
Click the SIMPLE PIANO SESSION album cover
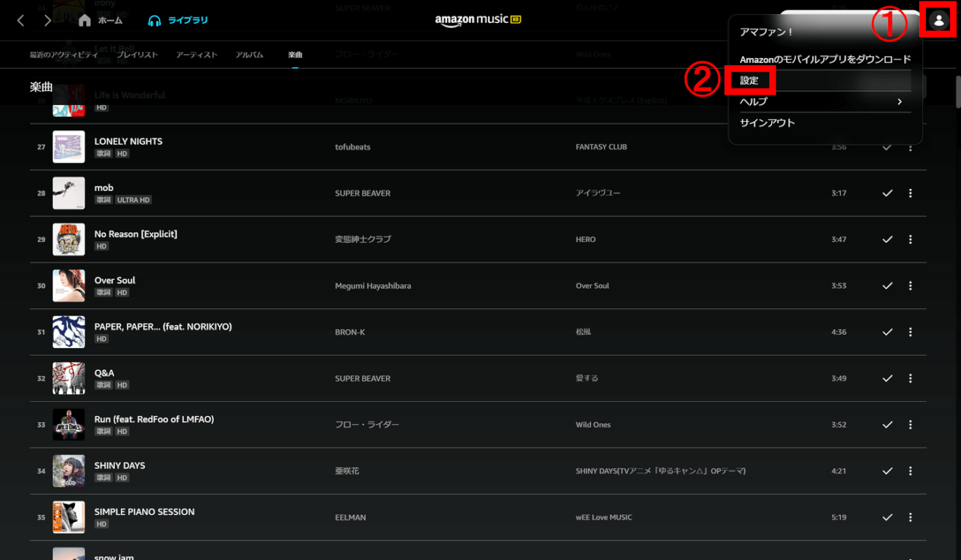(x=69, y=517)
